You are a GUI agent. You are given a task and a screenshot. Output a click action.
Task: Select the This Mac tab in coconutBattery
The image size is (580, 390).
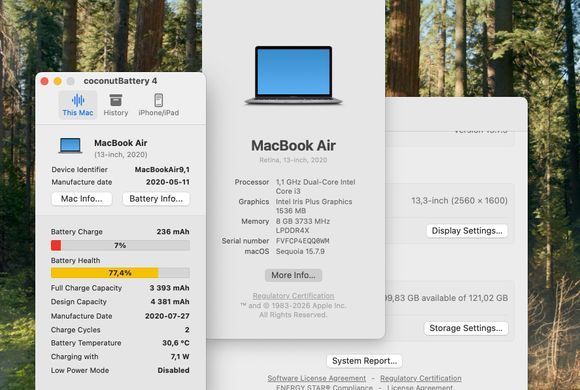pos(78,105)
